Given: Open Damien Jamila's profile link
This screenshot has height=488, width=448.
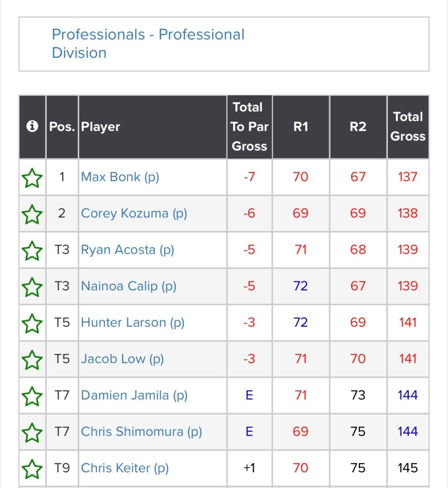Looking at the screenshot, I should click(134, 395).
